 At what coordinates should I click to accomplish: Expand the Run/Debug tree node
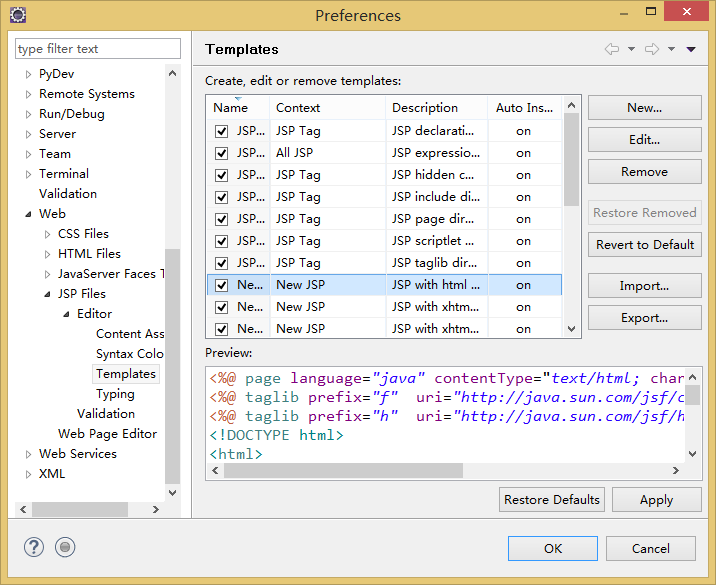pyautogui.click(x=28, y=115)
